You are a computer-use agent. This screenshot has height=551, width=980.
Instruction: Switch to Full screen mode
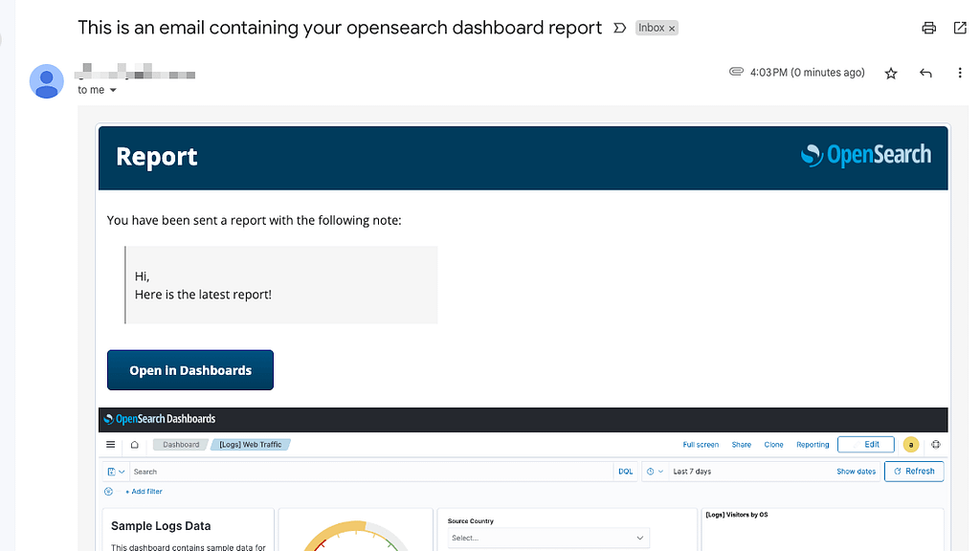click(x=701, y=444)
